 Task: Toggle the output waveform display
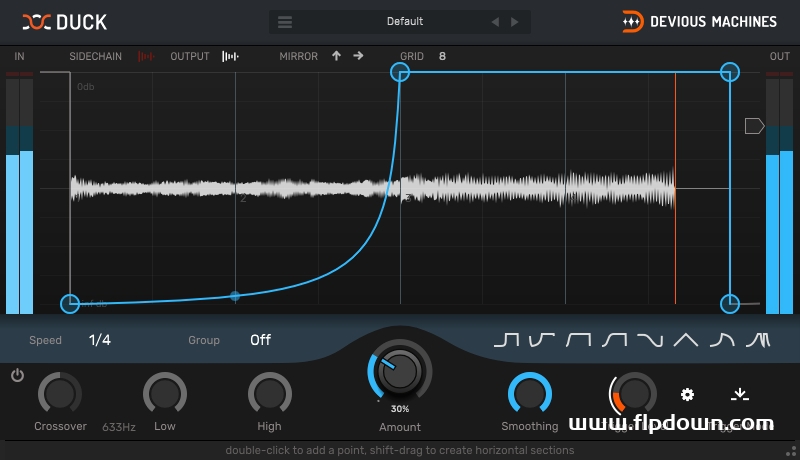pos(230,56)
